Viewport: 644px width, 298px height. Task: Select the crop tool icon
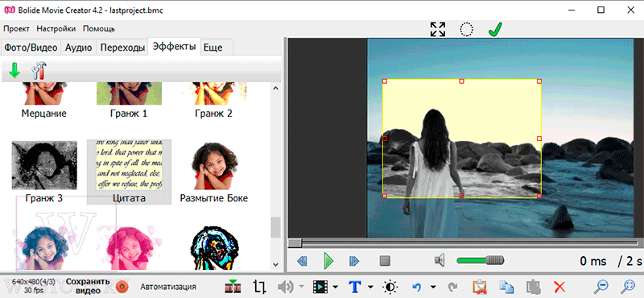click(x=259, y=287)
